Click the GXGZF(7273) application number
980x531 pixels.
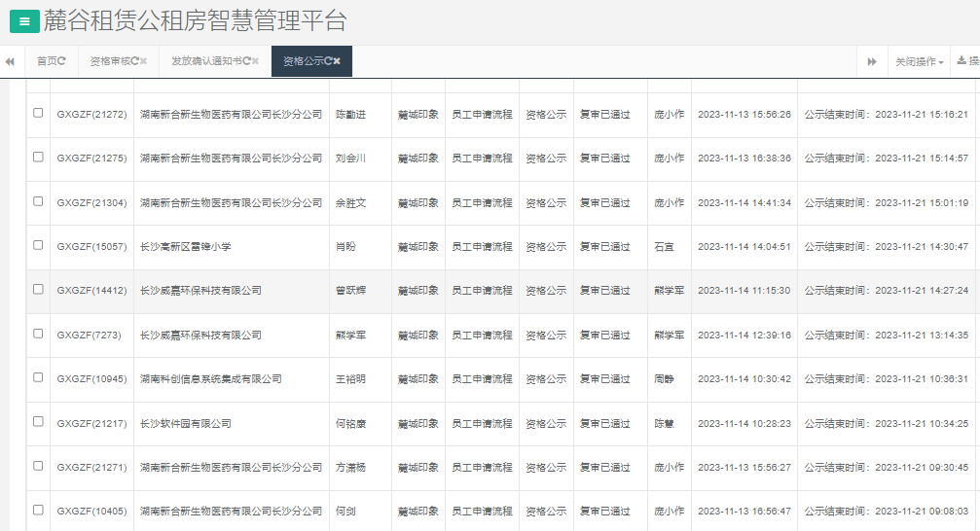coord(89,336)
